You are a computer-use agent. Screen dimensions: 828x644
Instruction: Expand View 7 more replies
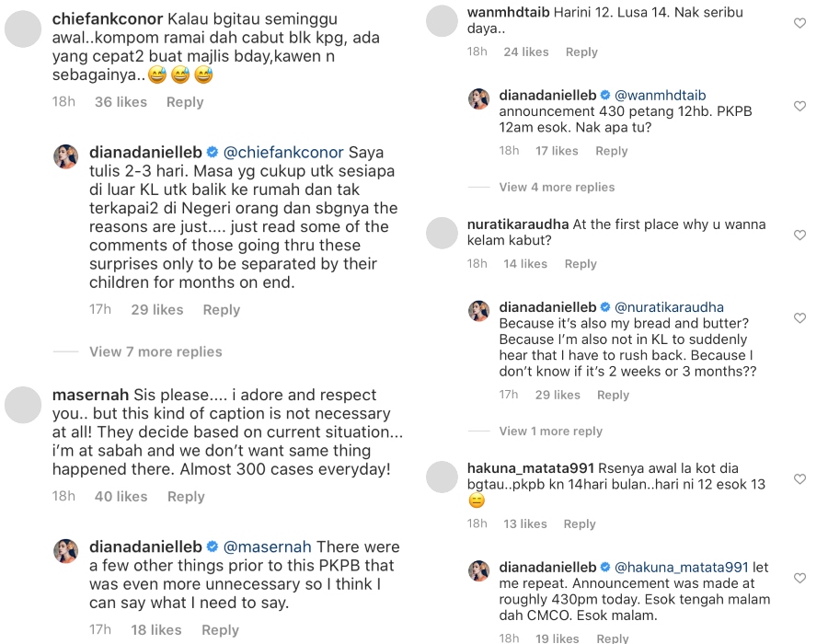pyautogui.click(x=155, y=351)
